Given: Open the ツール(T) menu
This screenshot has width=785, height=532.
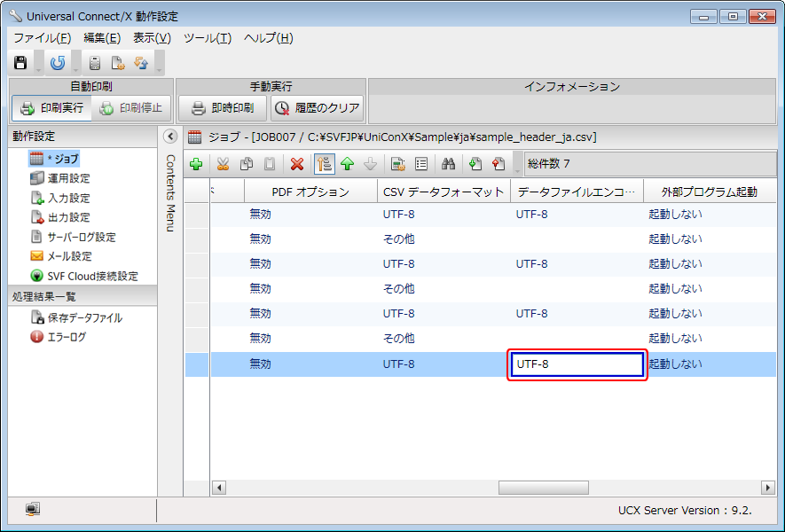Looking at the screenshot, I should click(208, 38).
